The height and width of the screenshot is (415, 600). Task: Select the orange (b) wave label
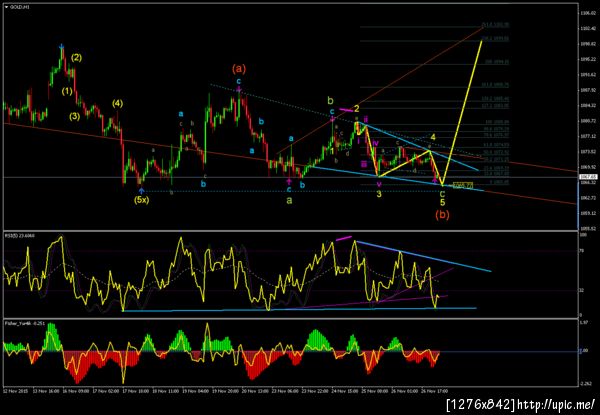[442, 215]
